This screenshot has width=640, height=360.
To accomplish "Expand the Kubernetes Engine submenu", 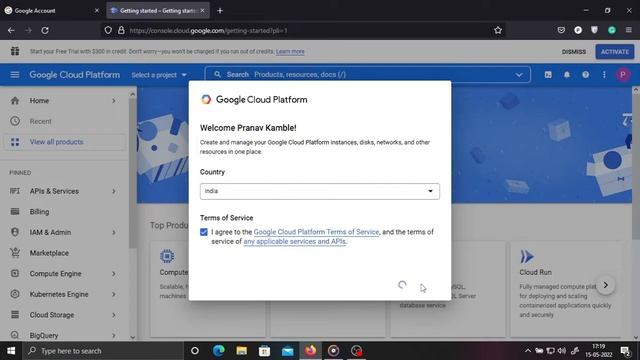I will pyautogui.click(x=114, y=294).
